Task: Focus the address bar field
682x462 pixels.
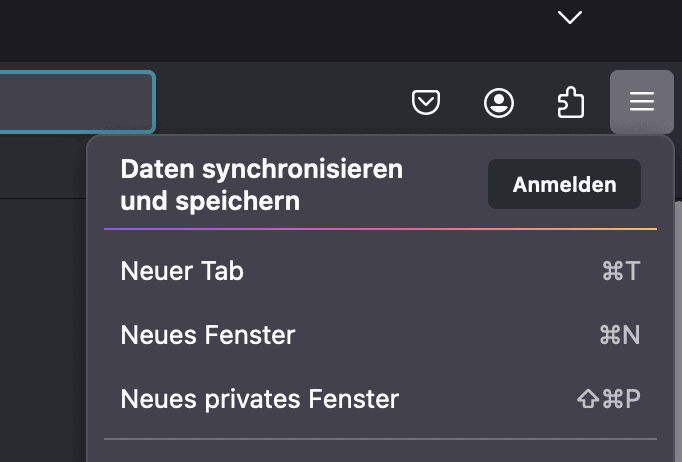Action: coord(75,102)
